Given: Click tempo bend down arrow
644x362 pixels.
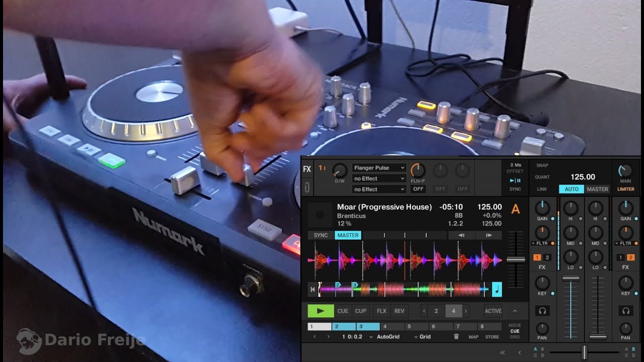Looking at the screenshot, I should point(461,235).
